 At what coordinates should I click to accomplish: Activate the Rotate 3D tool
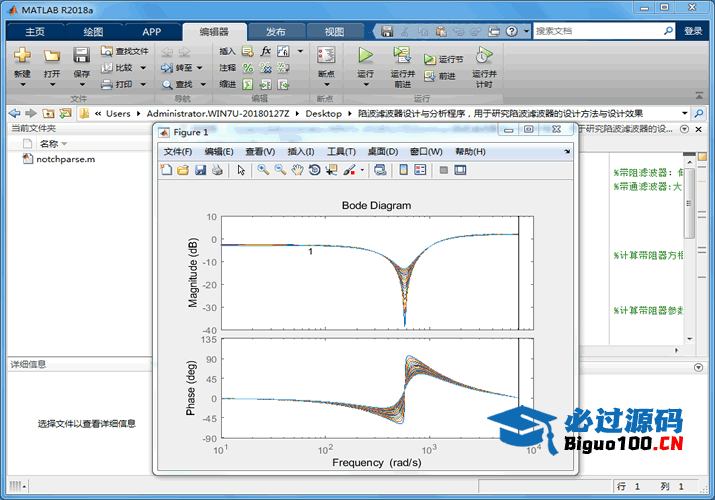[314, 170]
